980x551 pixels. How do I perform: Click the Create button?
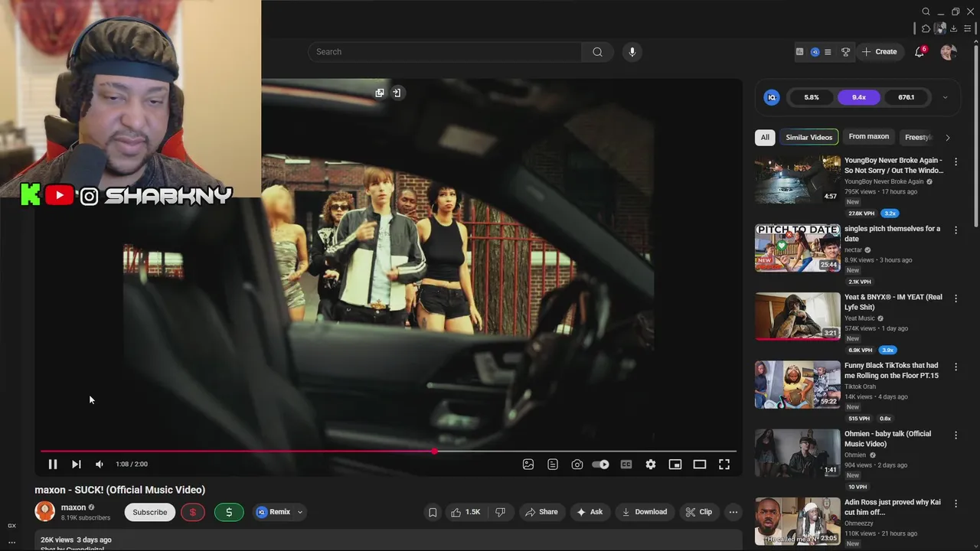879,52
